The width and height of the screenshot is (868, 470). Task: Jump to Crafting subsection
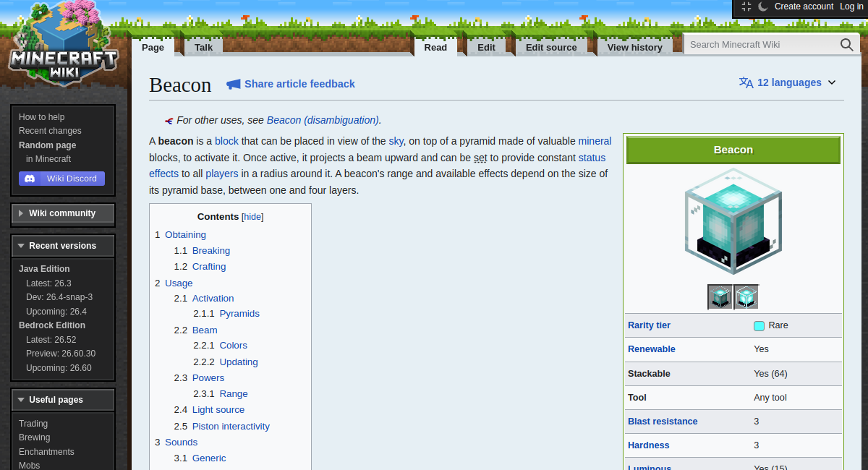(209, 267)
